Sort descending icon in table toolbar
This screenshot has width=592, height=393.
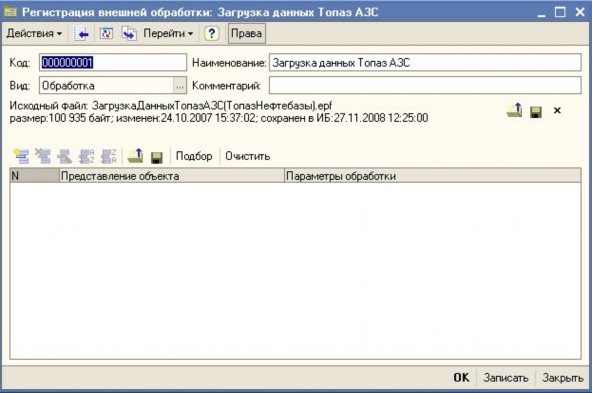coord(109,156)
